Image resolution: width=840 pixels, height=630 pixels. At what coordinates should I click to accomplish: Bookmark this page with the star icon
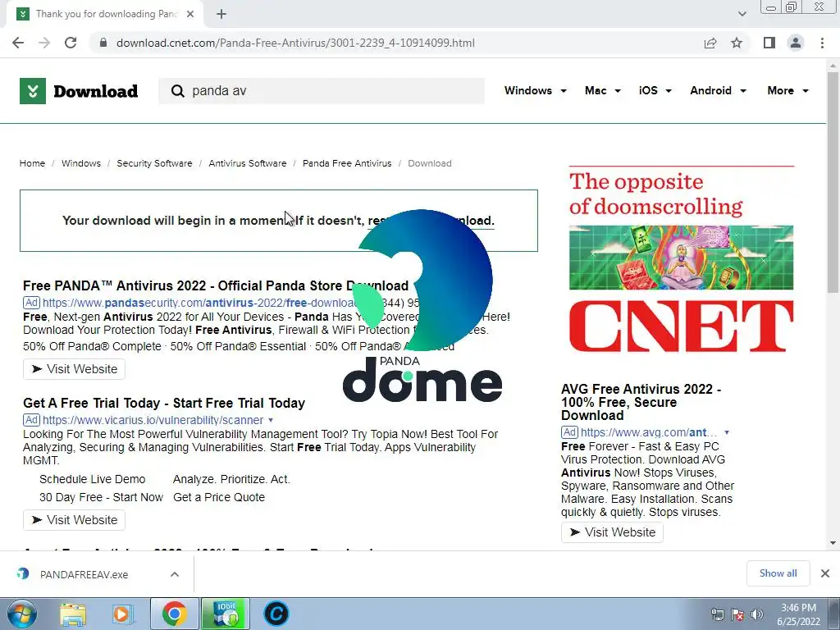click(x=737, y=43)
